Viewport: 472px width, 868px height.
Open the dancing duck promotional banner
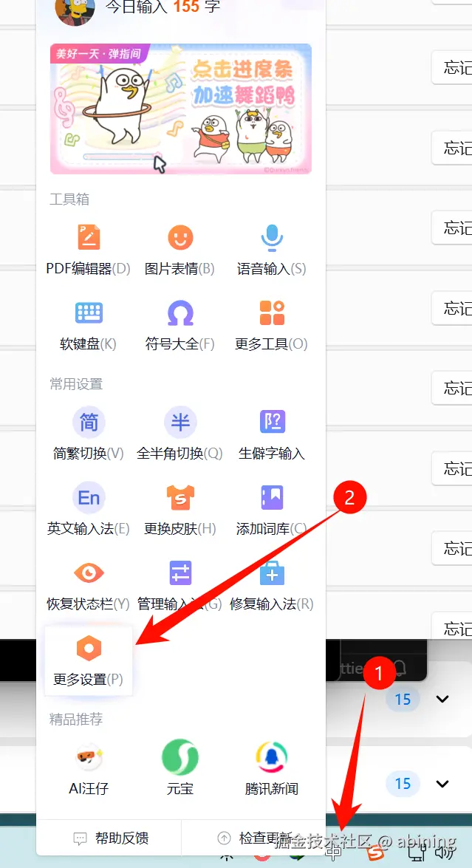coord(181,109)
